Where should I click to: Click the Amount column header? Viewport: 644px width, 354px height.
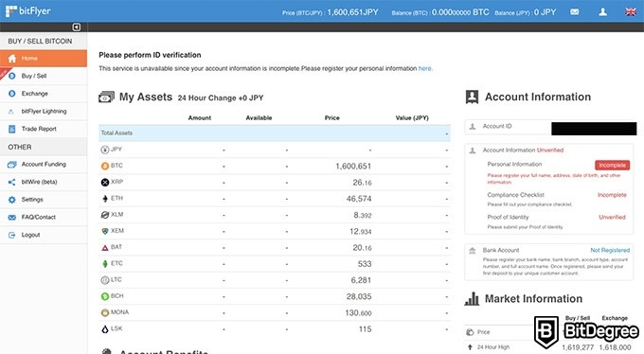(x=200, y=118)
